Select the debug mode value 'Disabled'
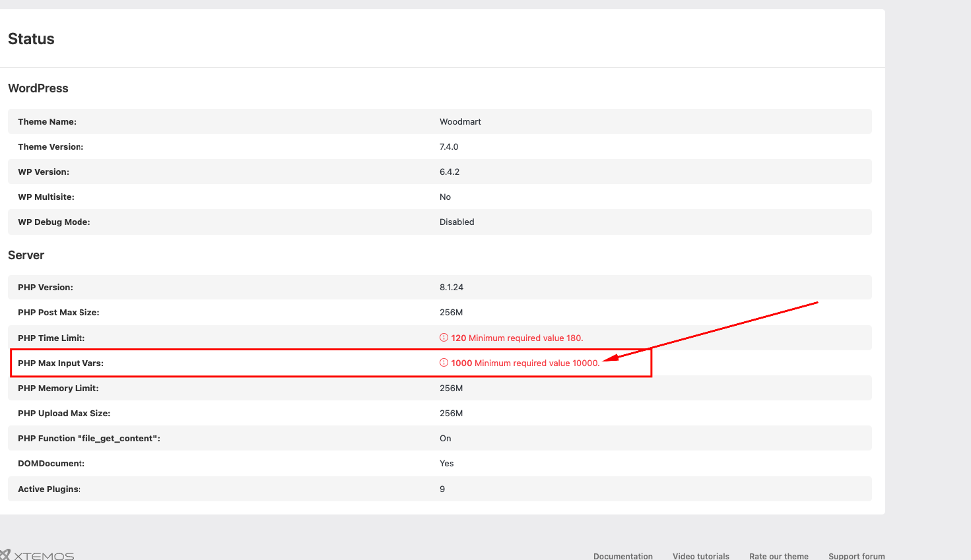 pos(457,222)
